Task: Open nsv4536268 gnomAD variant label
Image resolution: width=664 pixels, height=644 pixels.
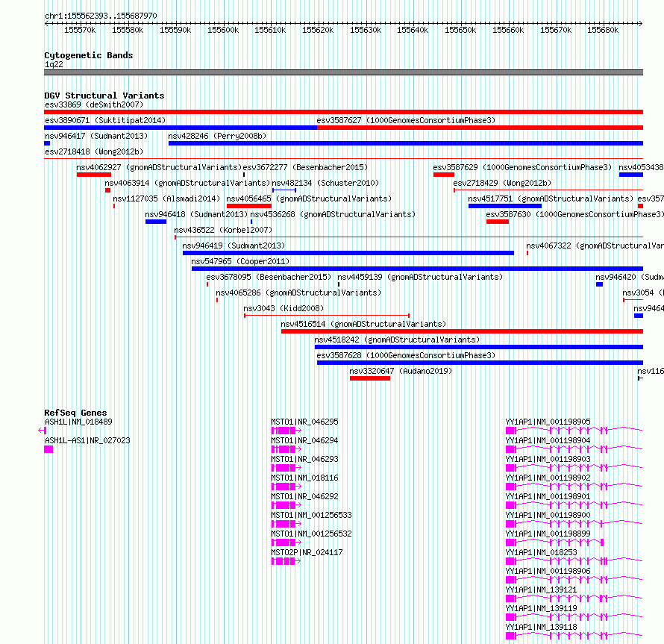Action: (x=333, y=214)
